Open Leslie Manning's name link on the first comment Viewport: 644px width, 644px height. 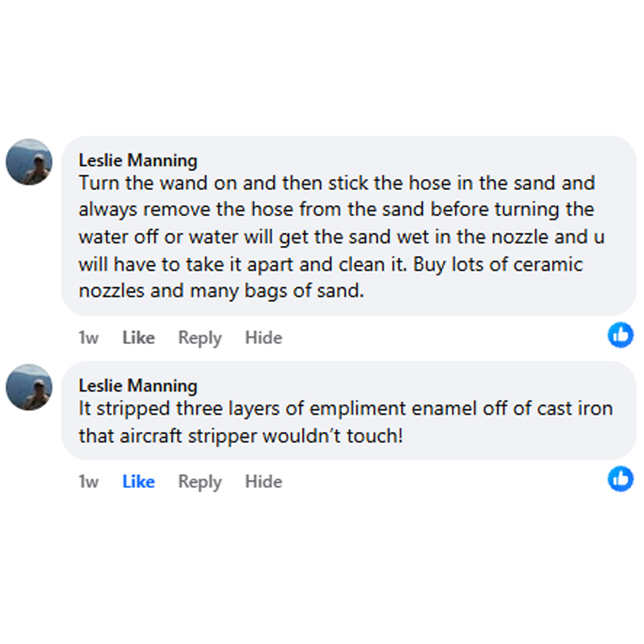click(x=138, y=160)
